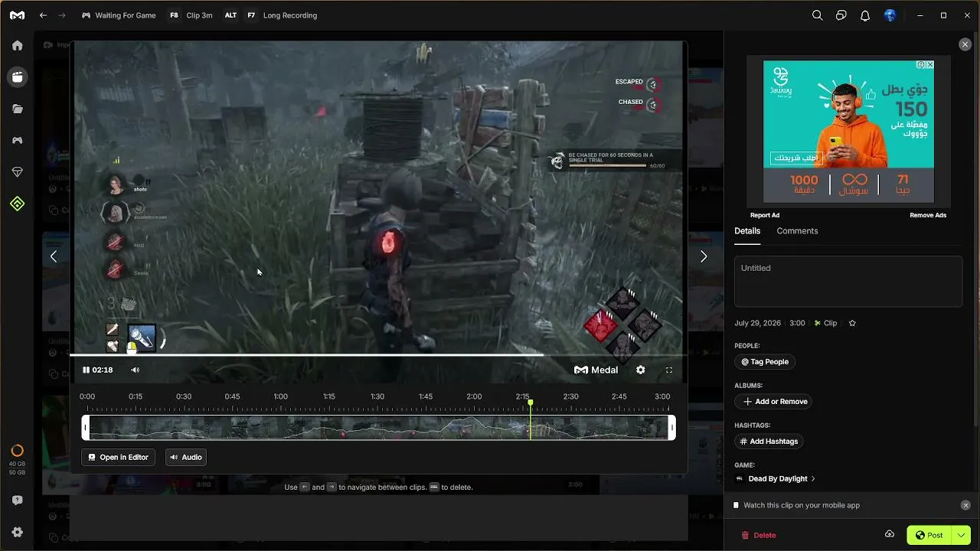Screen dimensions: 980x551
Task: Pause the video playback
Action: (86, 370)
